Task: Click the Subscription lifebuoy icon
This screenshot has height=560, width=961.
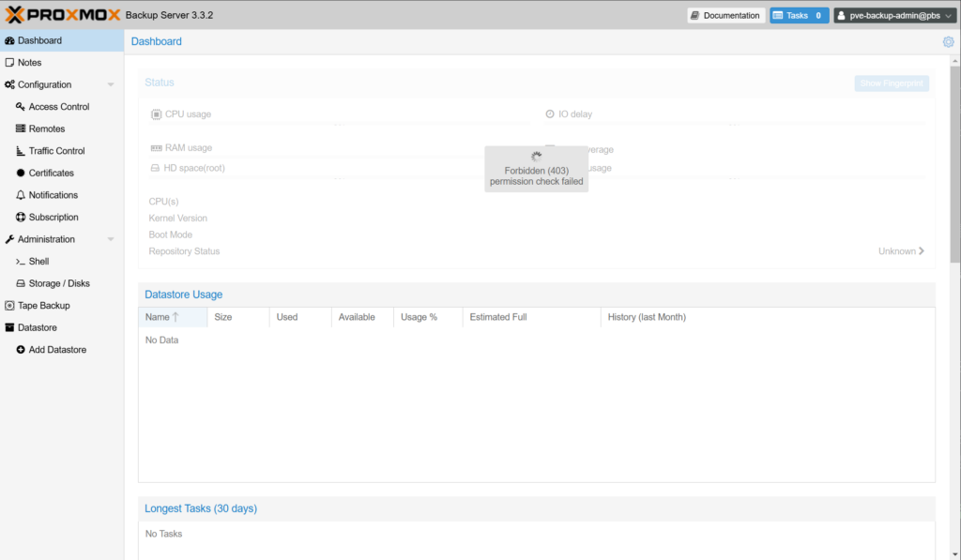Action: click(21, 218)
